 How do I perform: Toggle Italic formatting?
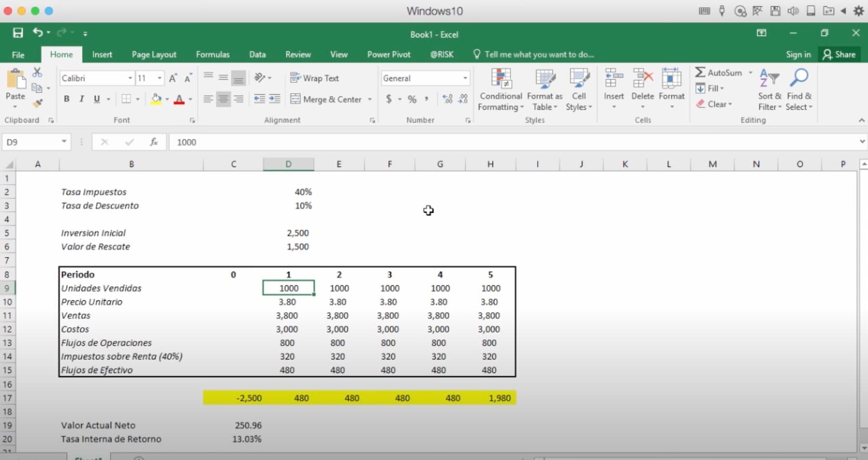[x=81, y=99]
